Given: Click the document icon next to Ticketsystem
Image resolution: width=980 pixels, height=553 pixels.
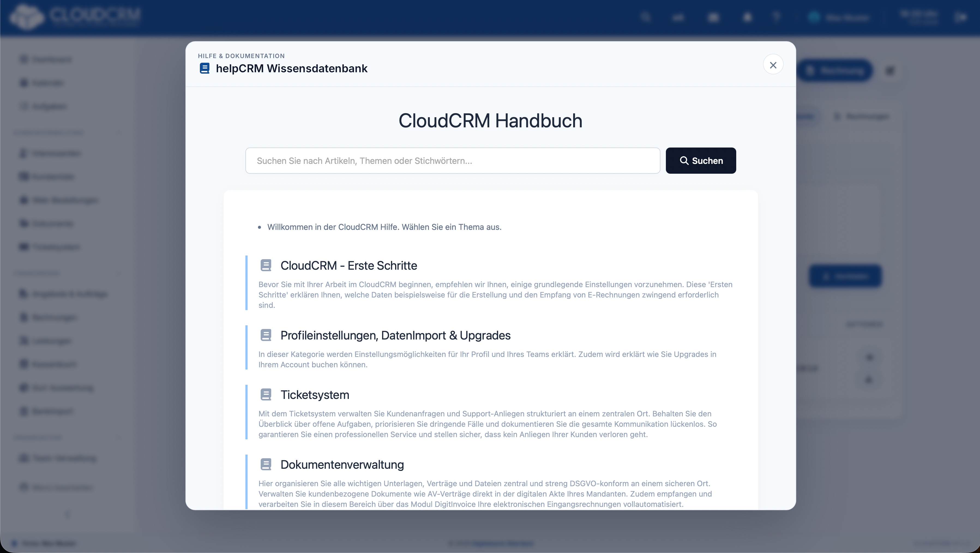Looking at the screenshot, I should (x=266, y=394).
